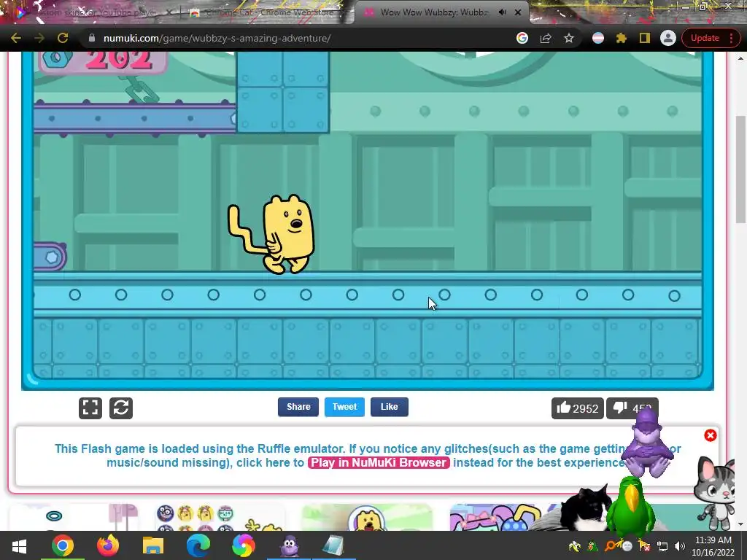The image size is (747, 560).
Task: Click the scrollbar down arrow
Action: (740, 525)
